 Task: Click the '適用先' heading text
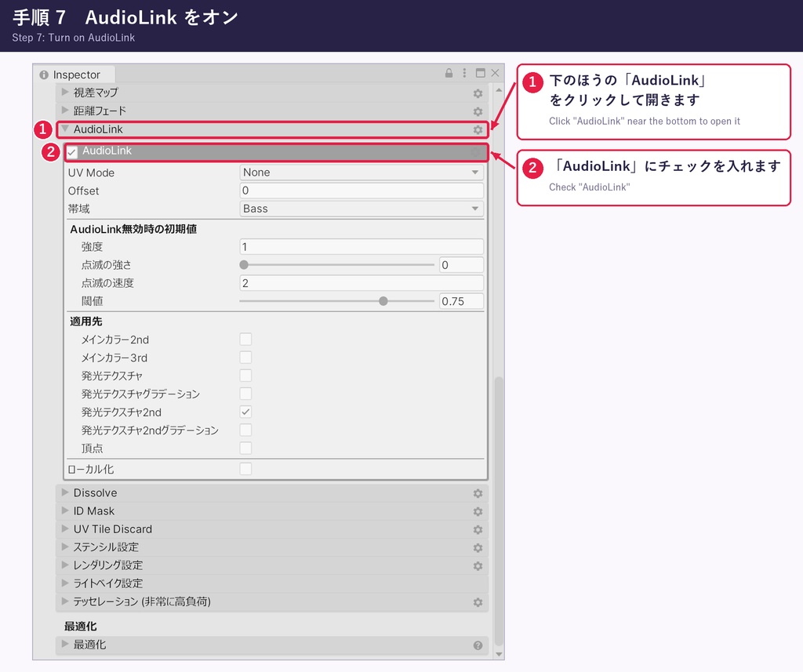(86, 321)
